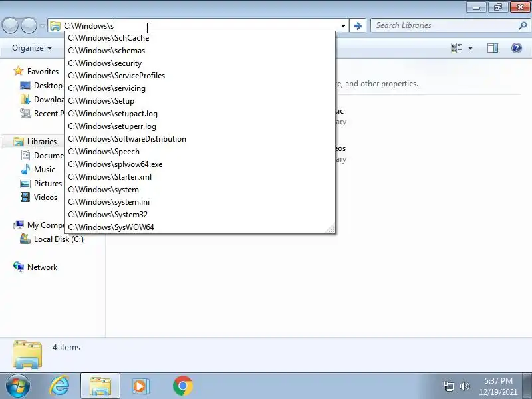Click the search magnifier icon
Screen dimensions: 532x399
pos(523,25)
